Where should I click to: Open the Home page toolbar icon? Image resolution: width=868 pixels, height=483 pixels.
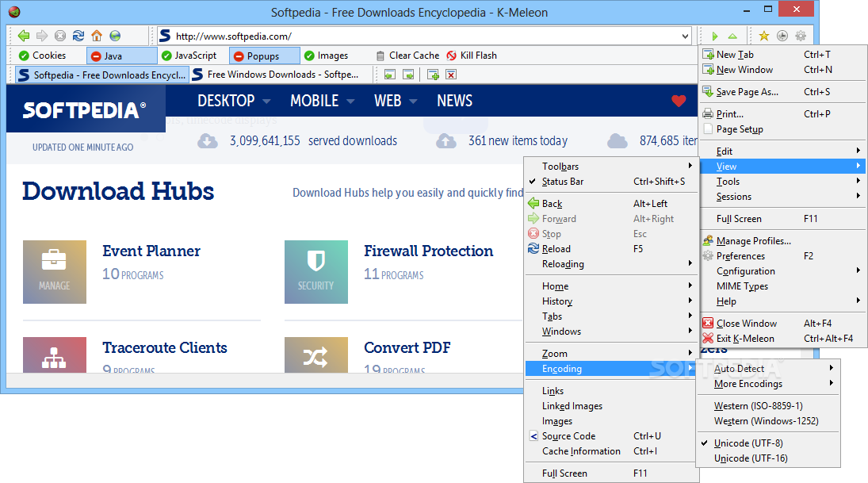coord(97,36)
